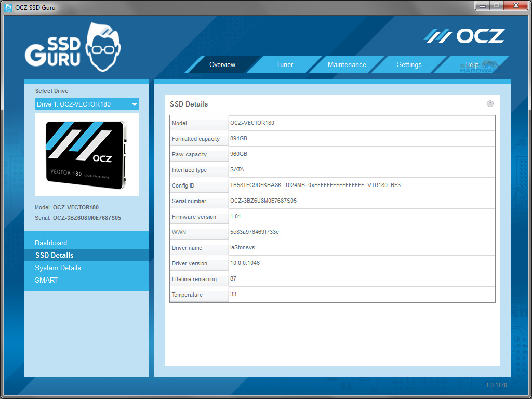Select the Overview tab
The height and width of the screenshot is (399, 532).
click(222, 64)
